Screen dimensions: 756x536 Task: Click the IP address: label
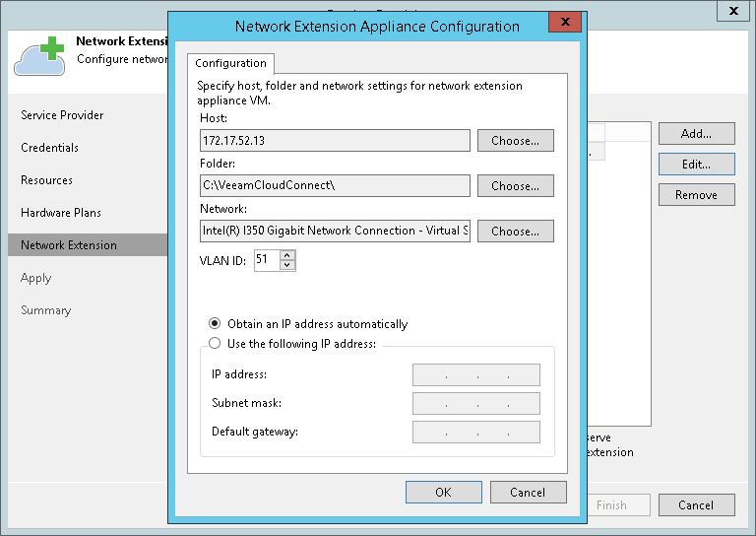(x=239, y=374)
